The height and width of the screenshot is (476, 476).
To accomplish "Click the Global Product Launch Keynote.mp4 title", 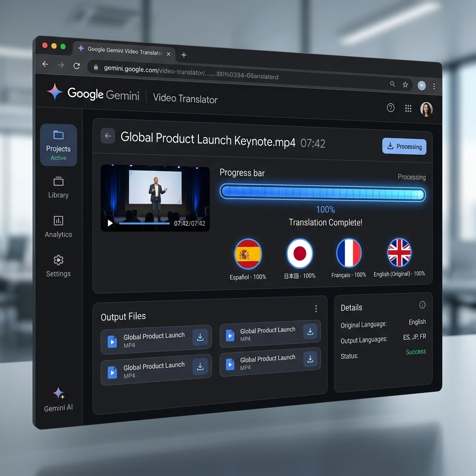I will [208, 139].
